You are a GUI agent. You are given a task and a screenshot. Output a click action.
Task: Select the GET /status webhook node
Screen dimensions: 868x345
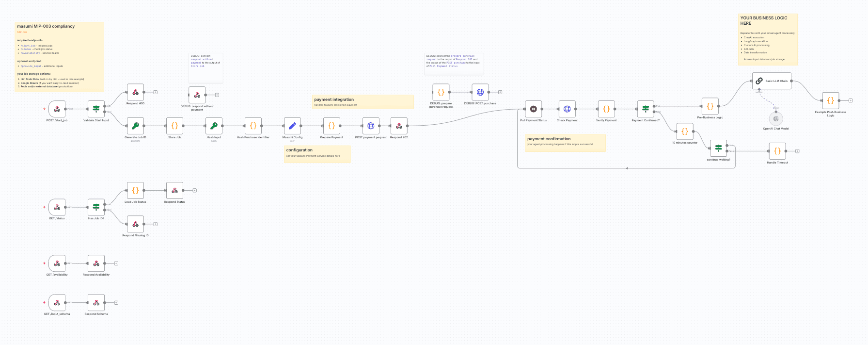tap(57, 207)
